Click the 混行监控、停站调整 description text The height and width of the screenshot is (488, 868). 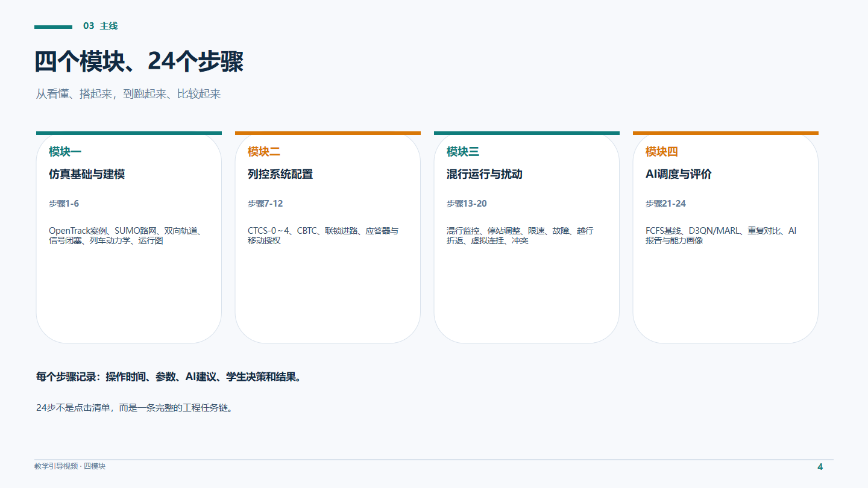[520, 236]
